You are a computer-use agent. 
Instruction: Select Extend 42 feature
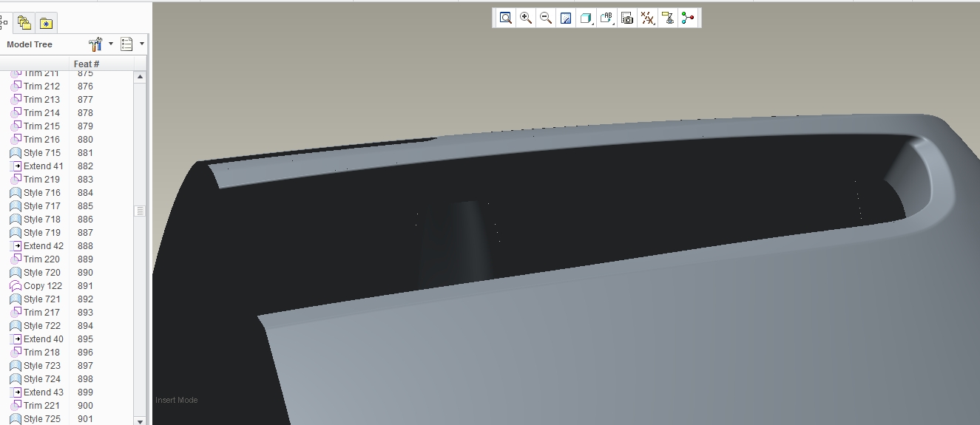coord(44,246)
